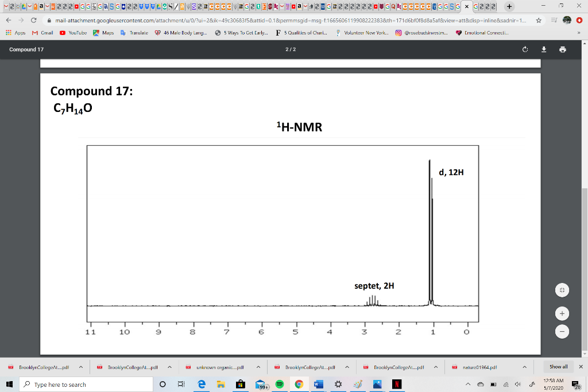This screenshot has width=588, height=392.
Task: Open Netflix from the taskbar
Action: coord(396,383)
